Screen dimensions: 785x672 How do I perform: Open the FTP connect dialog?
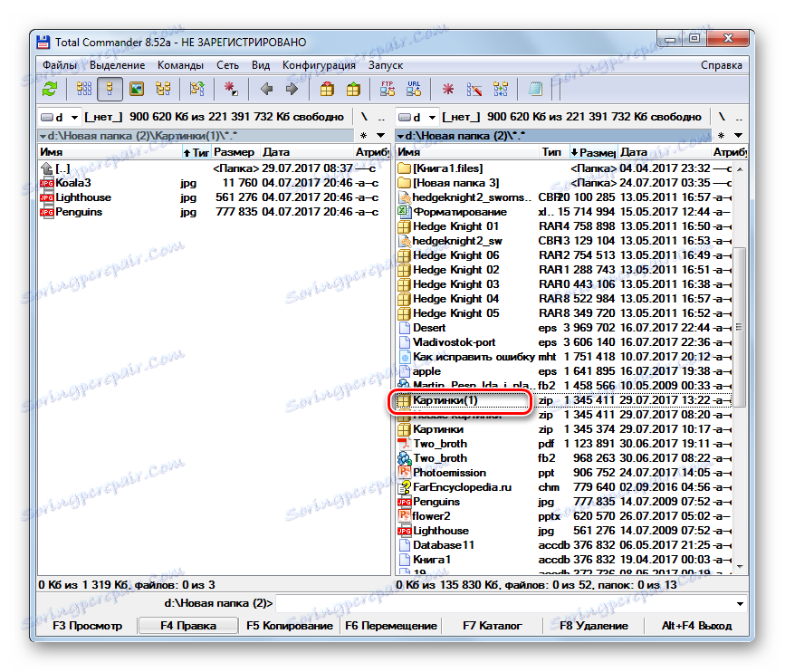point(387,90)
